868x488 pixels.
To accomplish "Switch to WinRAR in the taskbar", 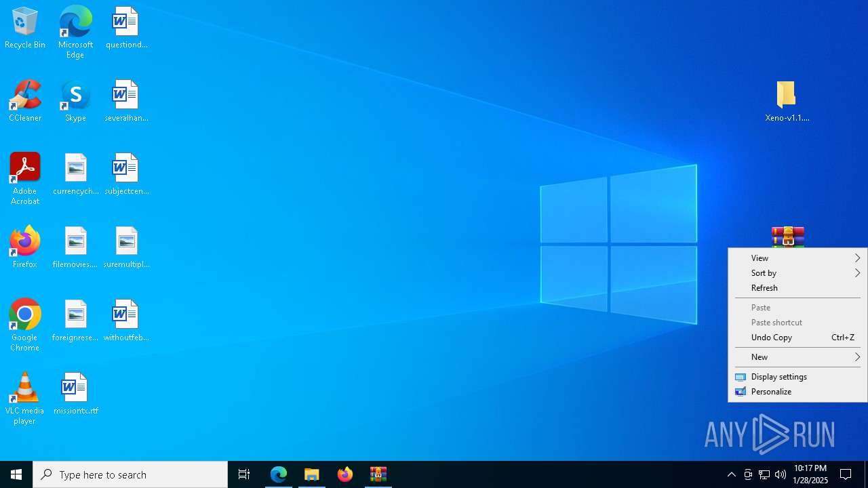I will point(378,474).
